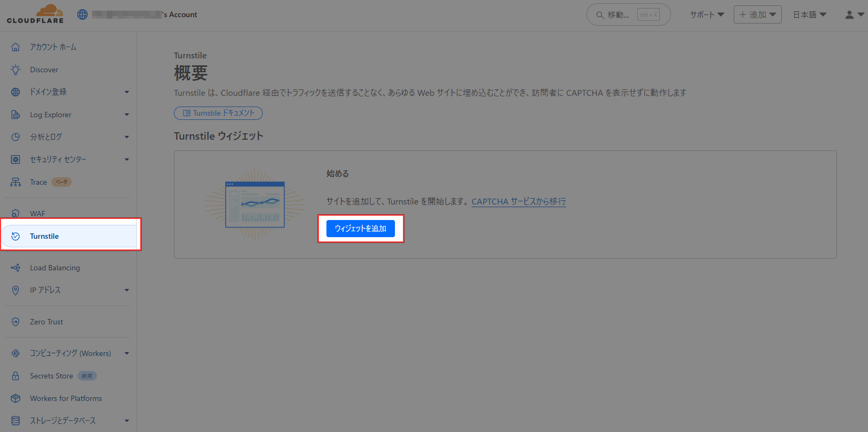Image resolution: width=868 pixels, height=432 pixels.
Task: Click the Turnstile sidebar icon
Action: coord(16,236)
